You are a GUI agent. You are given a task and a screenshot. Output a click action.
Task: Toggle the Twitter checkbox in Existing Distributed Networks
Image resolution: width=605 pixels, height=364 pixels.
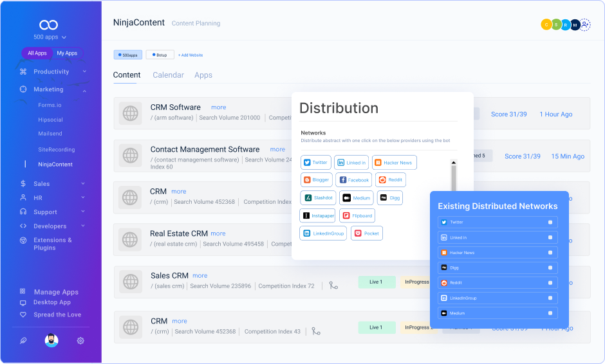pyautogui.click(x=550, y=223)
